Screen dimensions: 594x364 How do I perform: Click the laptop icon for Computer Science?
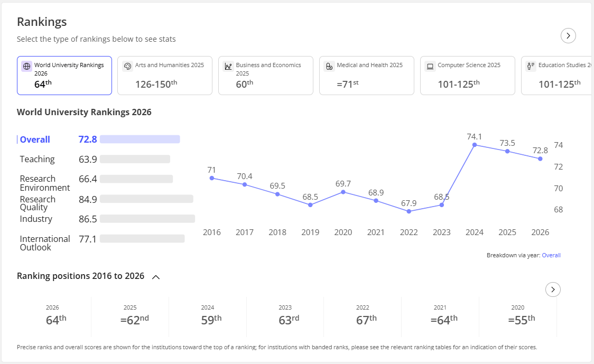pyautogui.click(x=430, y=66)
